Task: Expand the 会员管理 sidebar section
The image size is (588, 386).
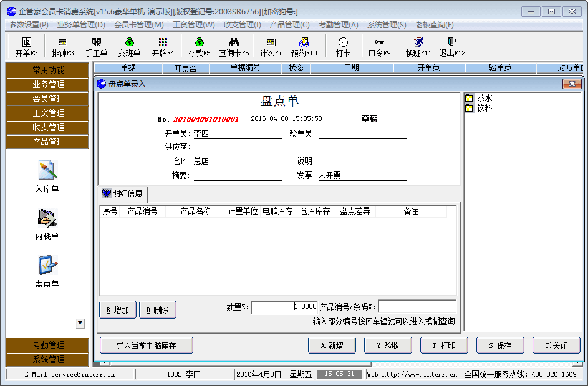Action: pyautogui.click(x=48, y=99)
